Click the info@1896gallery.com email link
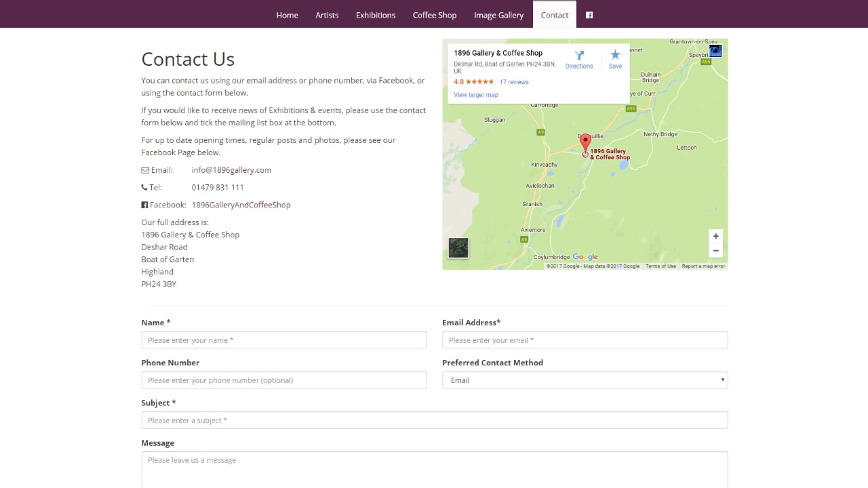The image size is (868, 488). pos(231,170)
